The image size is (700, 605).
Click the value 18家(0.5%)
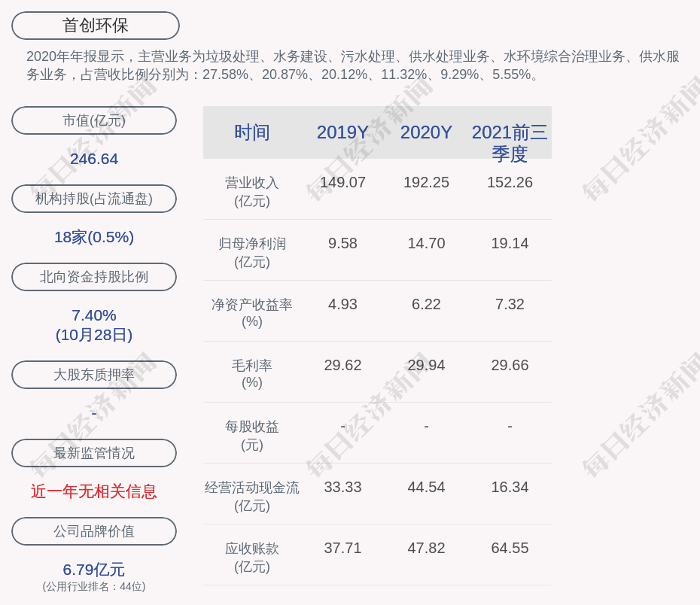[x=94, y=237]
